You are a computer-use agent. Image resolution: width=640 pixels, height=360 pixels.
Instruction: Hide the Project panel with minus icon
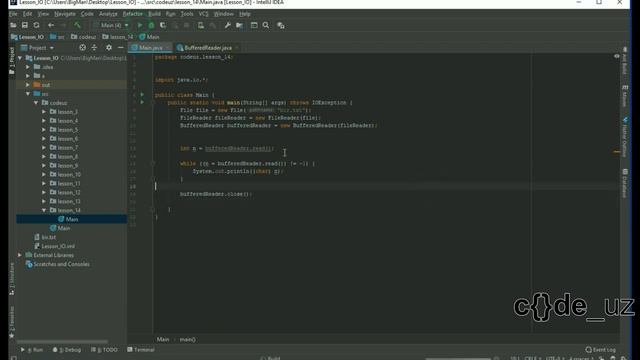coord(120,48)
